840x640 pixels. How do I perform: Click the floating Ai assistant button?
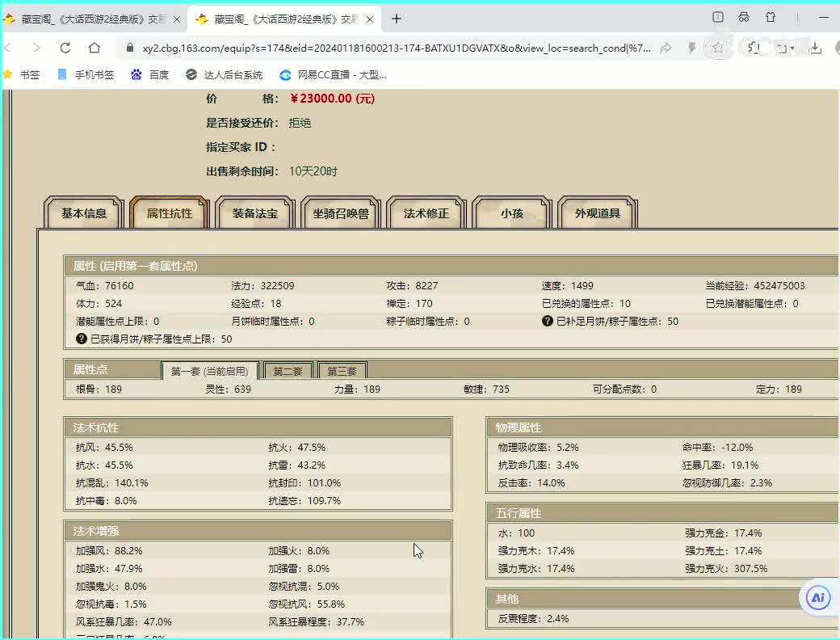[x=818, y=597]
